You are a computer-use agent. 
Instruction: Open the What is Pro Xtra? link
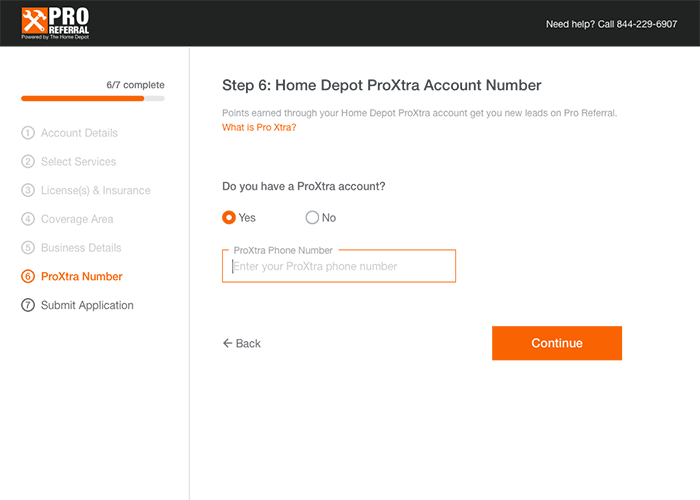coord(259,127)
